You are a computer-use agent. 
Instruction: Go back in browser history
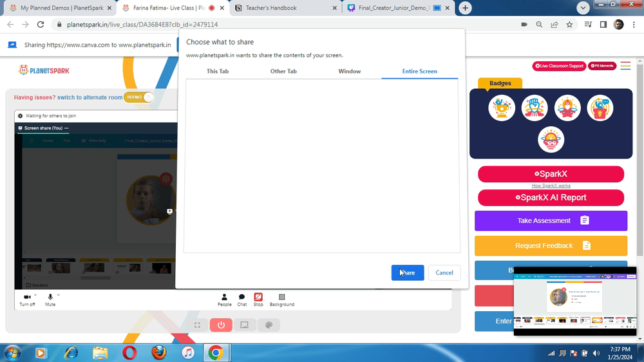(x=10, y=24)
